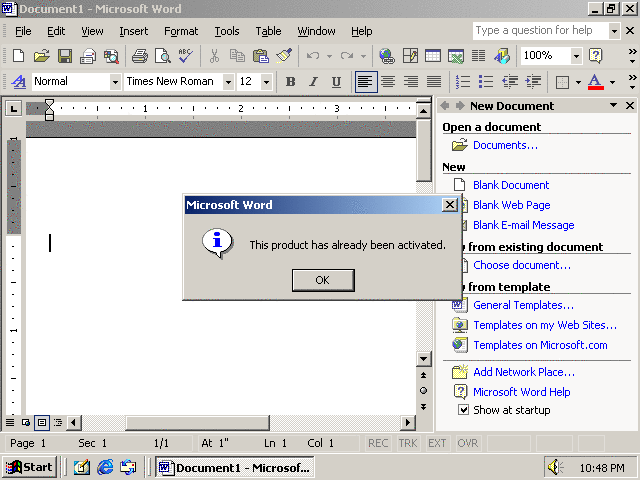640x480 pixels.
Task: Click the Type a question for help box
Action: point(540,31)
